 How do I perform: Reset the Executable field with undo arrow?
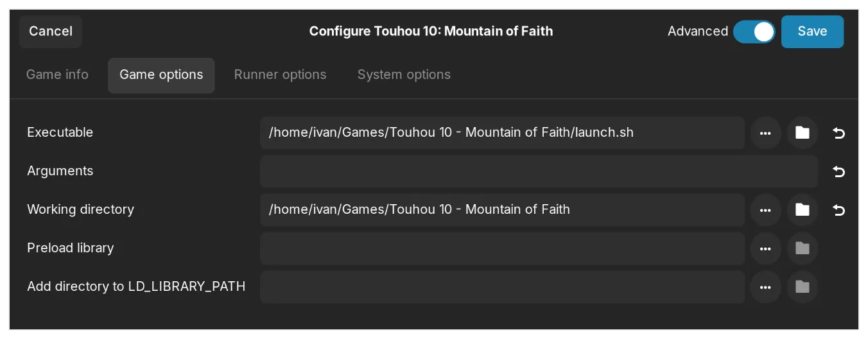coord(838,133)
